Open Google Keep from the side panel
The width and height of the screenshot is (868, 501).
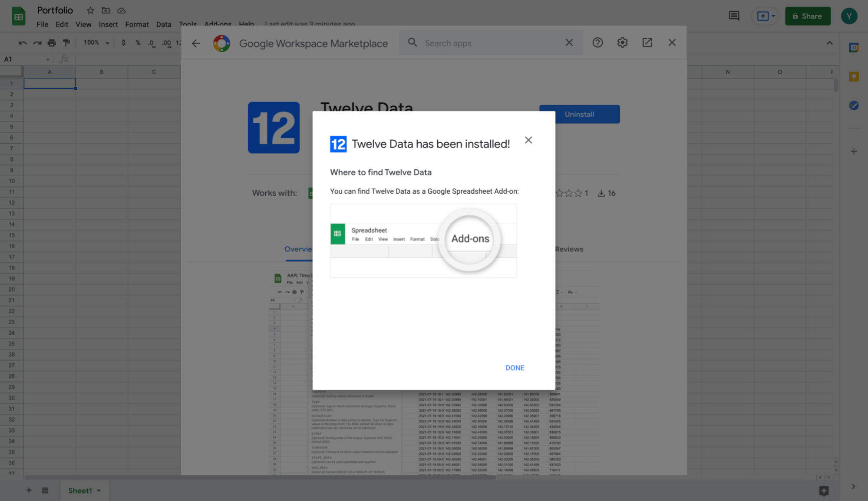click(853, 76)
